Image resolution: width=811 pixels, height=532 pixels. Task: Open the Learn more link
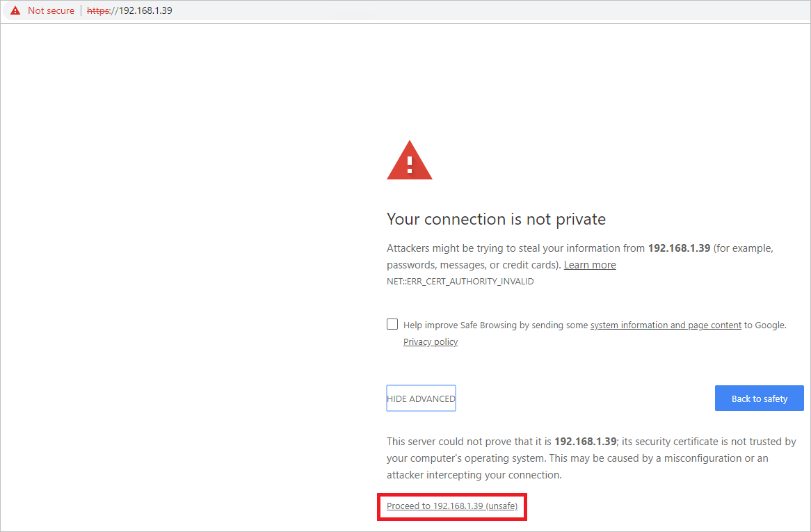(x=590, y=265)
